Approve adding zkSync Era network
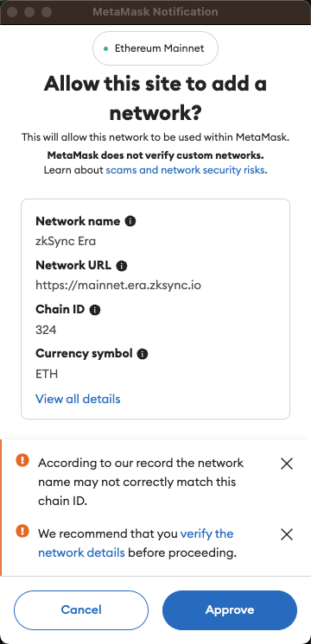The height and width of the screenshot is (644, 311). click(230, 610)
